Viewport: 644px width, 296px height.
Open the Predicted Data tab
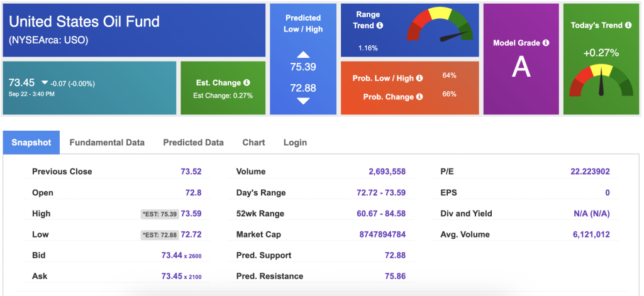(193, 143)
